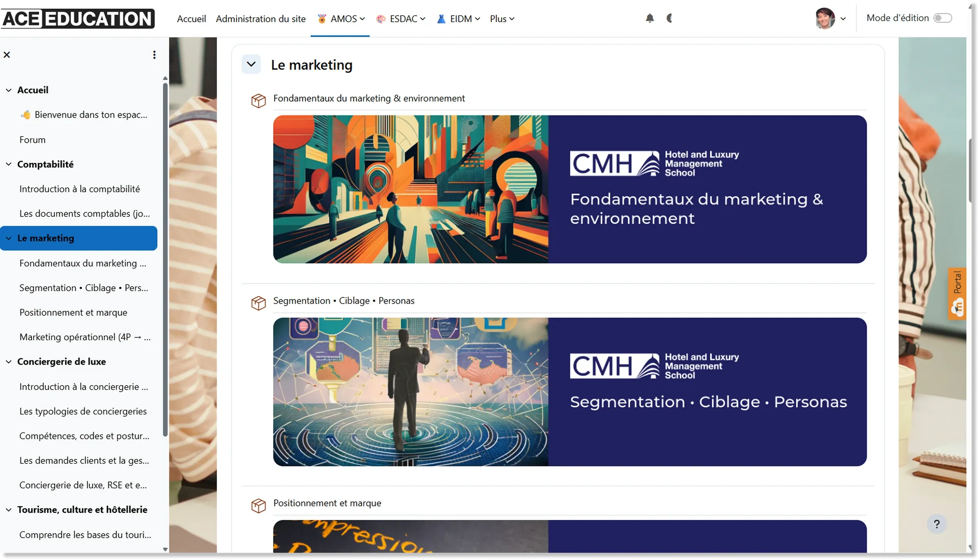Click the package icon beside Positionnement et marque

coord(258,505)
